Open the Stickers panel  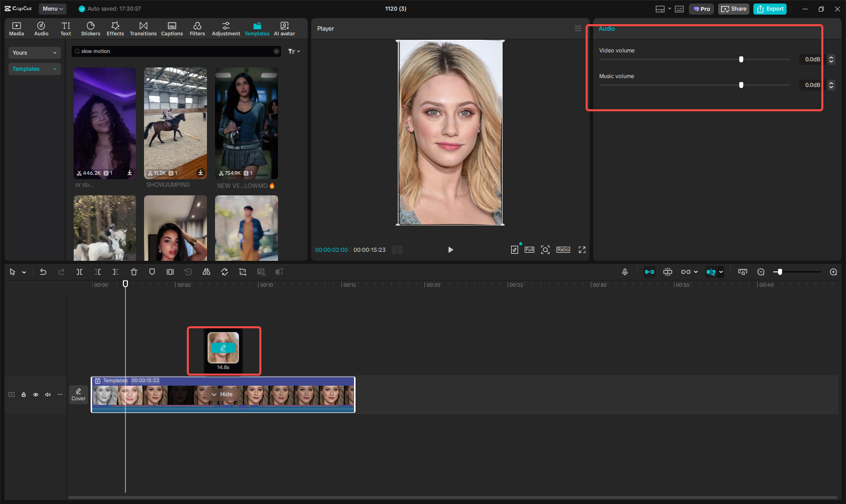[91, 28]
